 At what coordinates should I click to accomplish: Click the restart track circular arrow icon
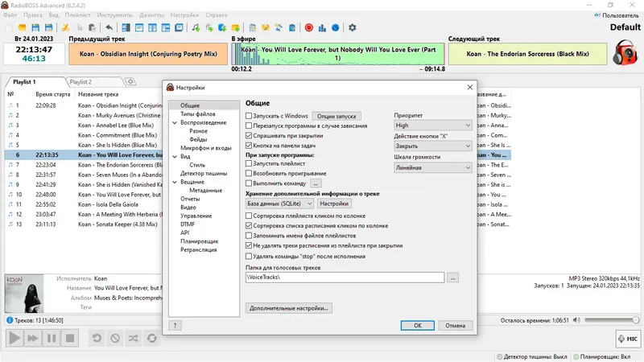[x=97, y=338]
